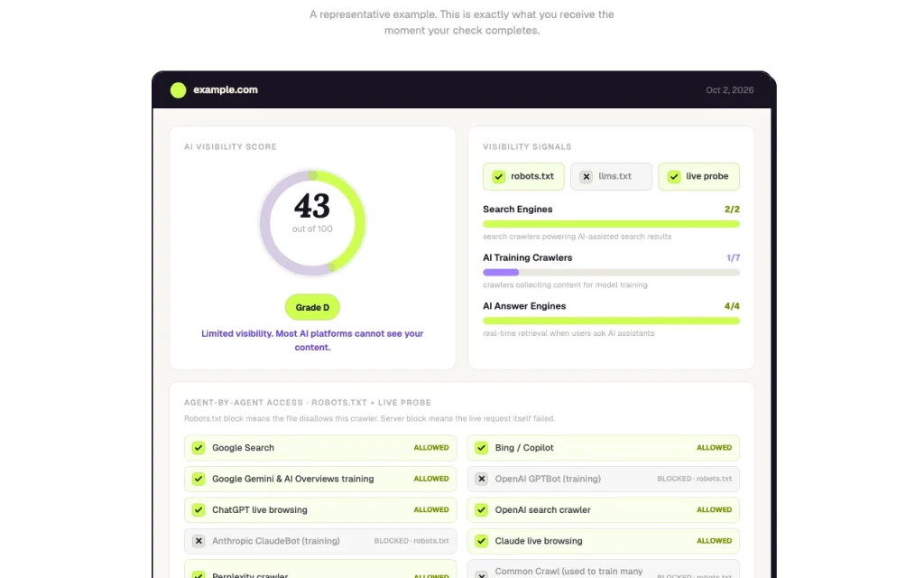Click the example.com domain title

(x=225, y=89)
